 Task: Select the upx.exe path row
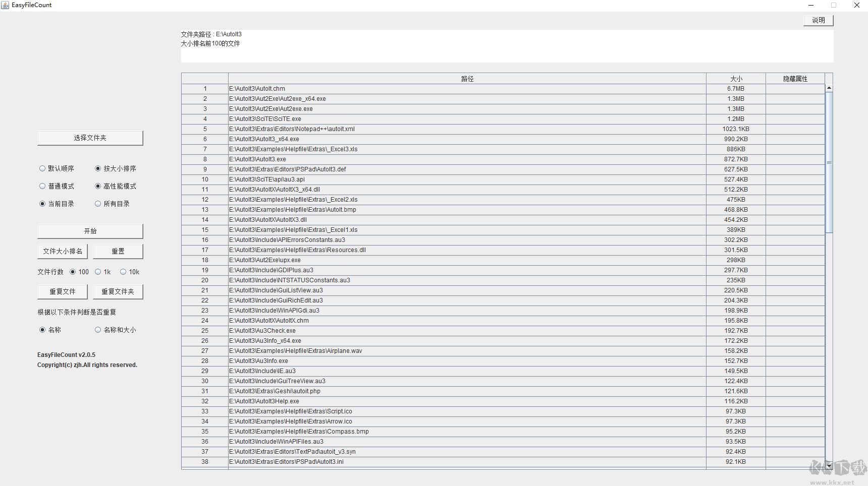click(467, 260)
